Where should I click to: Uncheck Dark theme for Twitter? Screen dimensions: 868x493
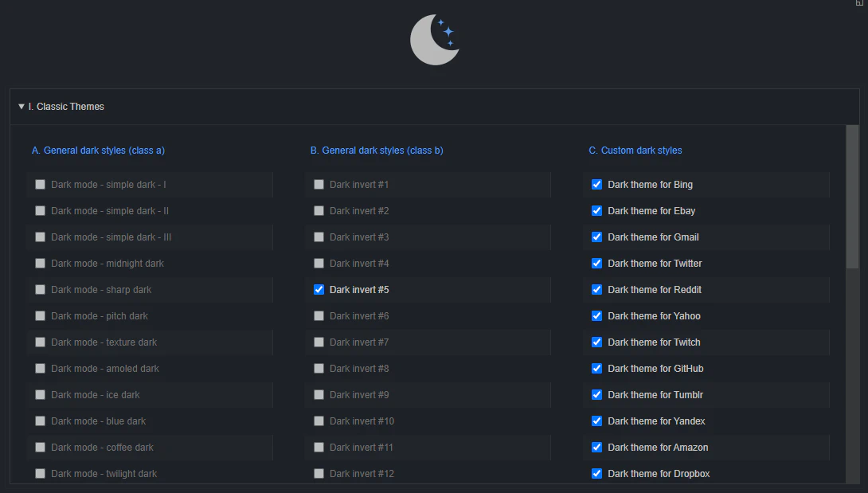[x=596, y=263]
